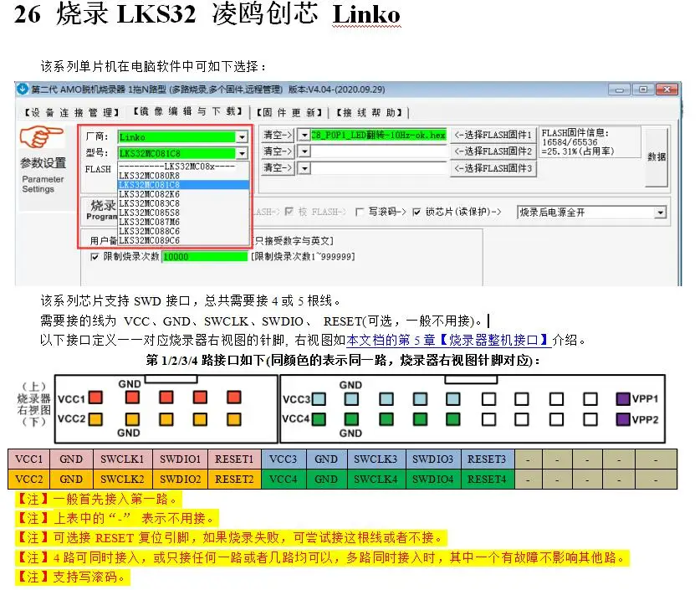Click the SWDIO3 table cell

[x=432, y=459]
